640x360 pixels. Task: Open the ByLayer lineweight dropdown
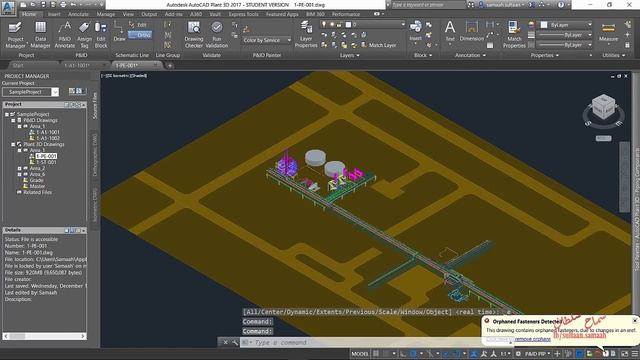point(564,35)
